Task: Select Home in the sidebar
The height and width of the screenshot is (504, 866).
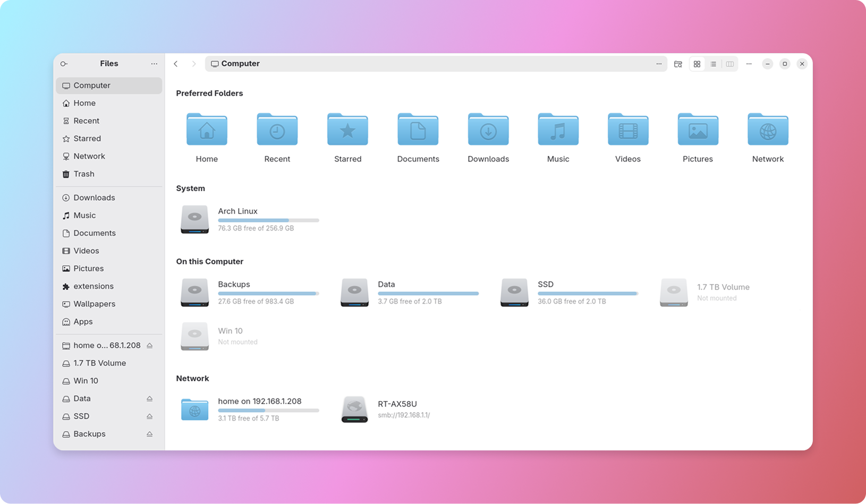Action: pos(109,103)
